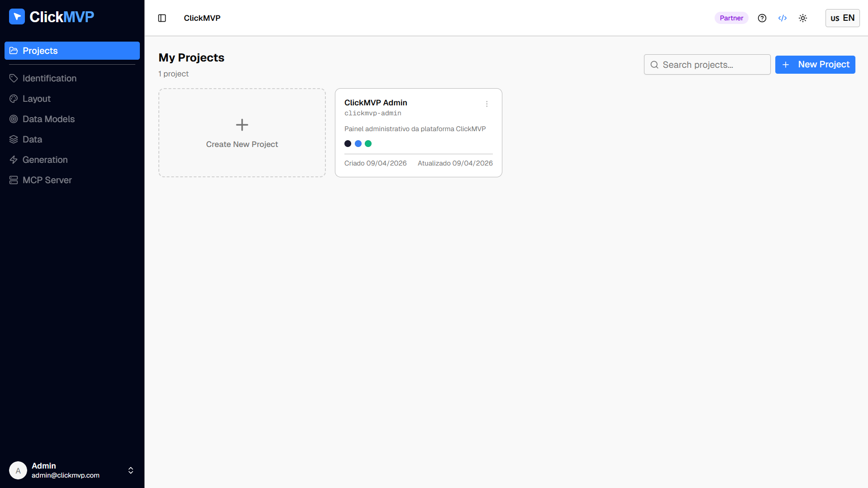The width and height of the screenshot is (868, 488).
Task: Click the green color dot
Action: coord(368,144)
